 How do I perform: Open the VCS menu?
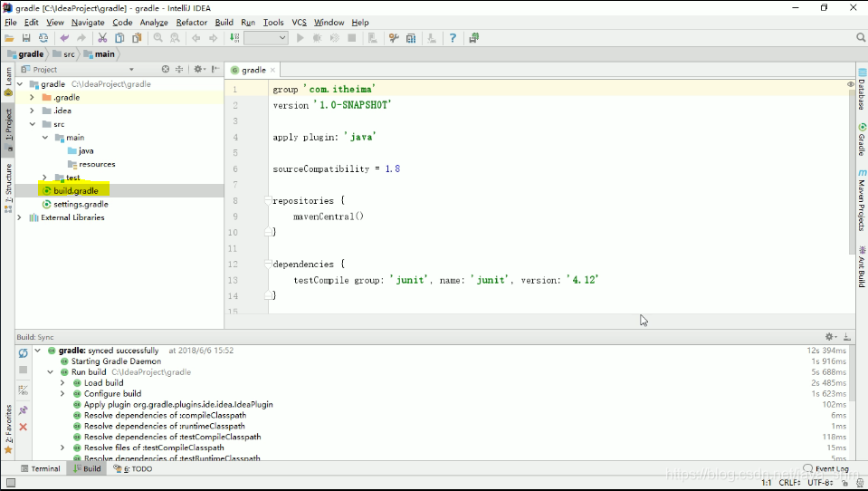tap(299, 23)
